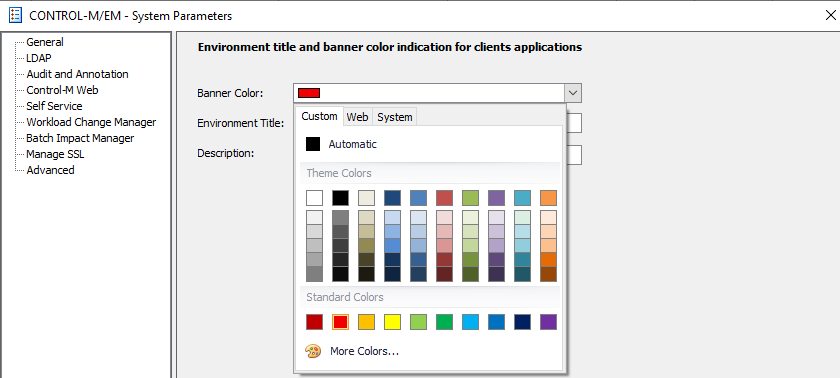
Task: Click the red swatch in Banner Color field
Action: (x=309, y=93)
